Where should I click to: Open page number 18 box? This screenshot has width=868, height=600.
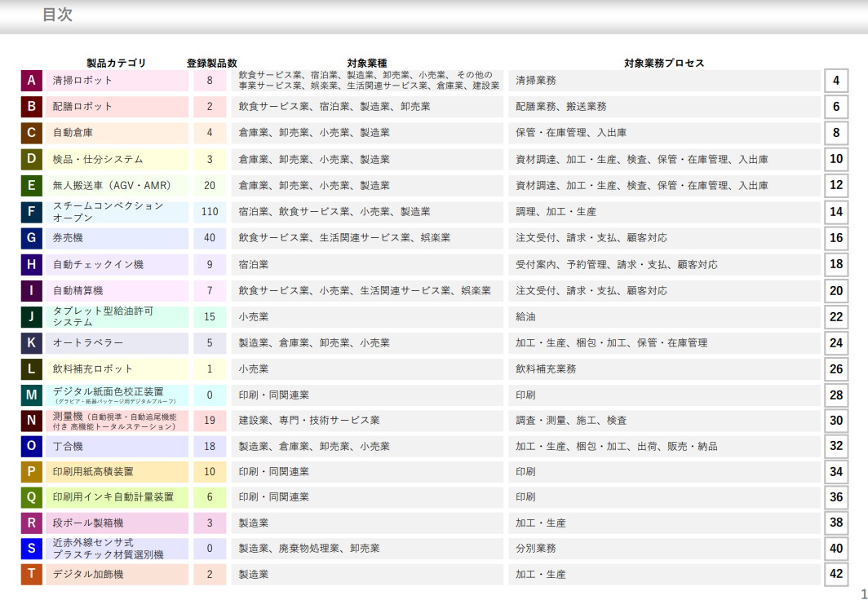click(x=836, y=264)
